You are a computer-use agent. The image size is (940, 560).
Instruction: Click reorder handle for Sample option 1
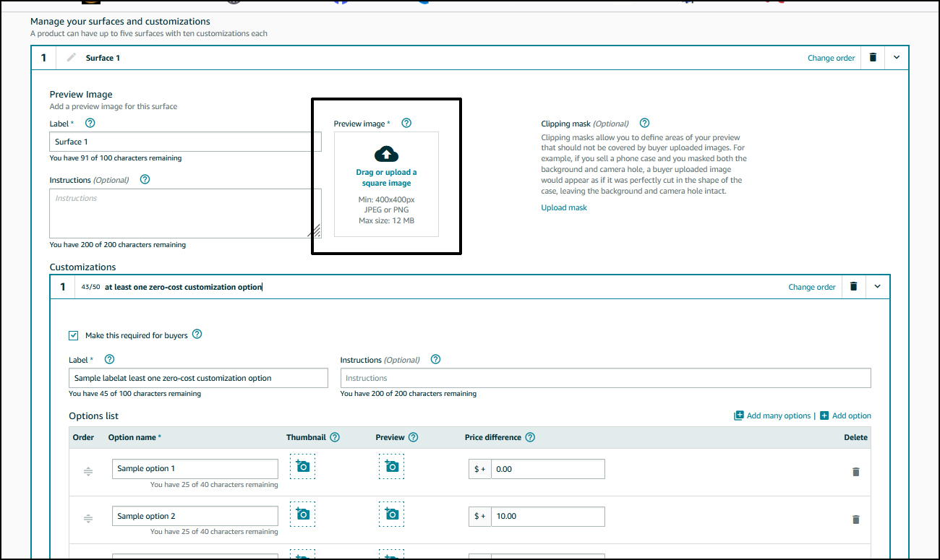tap(87, 471)
